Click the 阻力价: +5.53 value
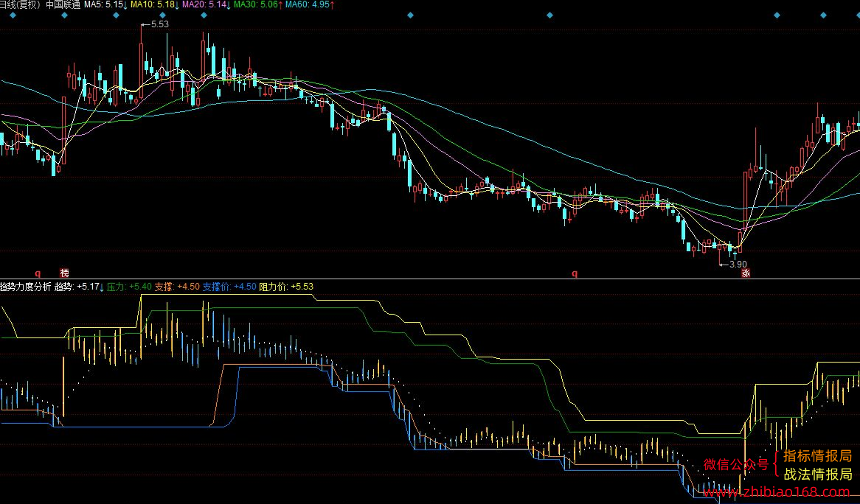The height and width of the screenshot is (504, 860). pyautogui.click(x=286, y=287)
